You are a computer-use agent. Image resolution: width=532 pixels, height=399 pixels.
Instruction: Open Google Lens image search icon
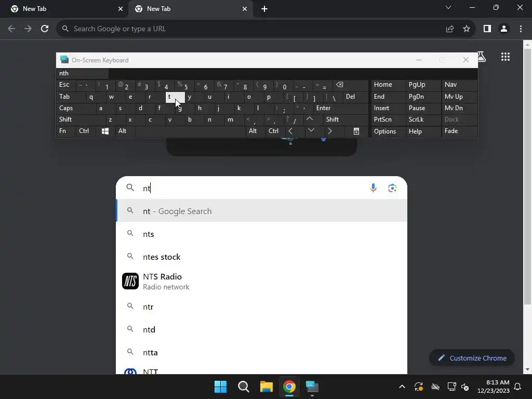point(392,188)
